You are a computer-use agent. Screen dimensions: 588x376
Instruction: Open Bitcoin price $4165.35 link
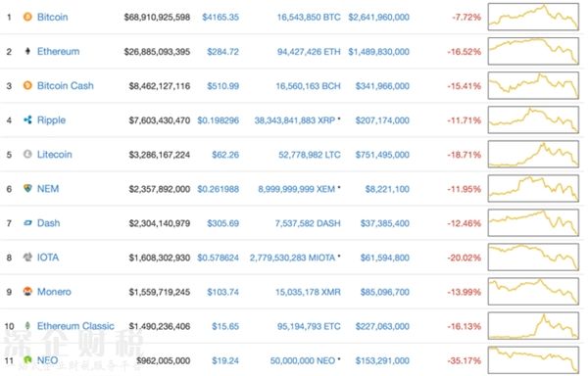[220, 18]
